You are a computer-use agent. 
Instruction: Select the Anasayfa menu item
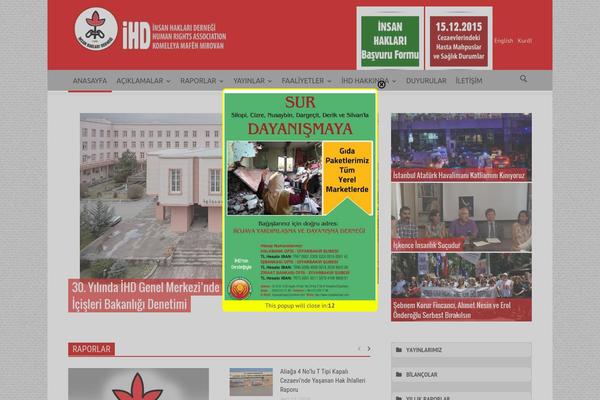pos(90,81)
